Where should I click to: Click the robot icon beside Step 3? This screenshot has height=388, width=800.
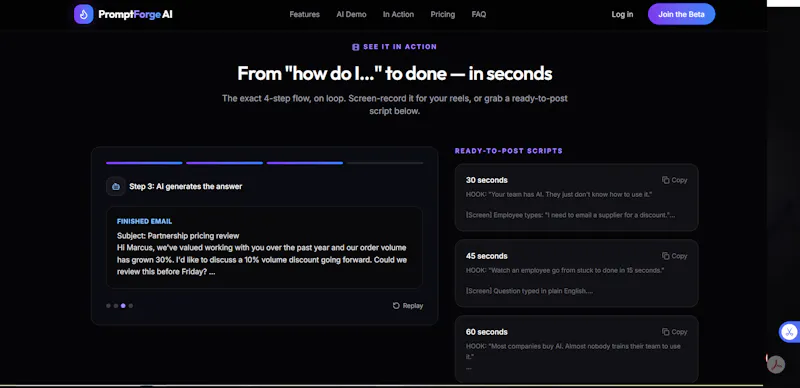point(116,186)
